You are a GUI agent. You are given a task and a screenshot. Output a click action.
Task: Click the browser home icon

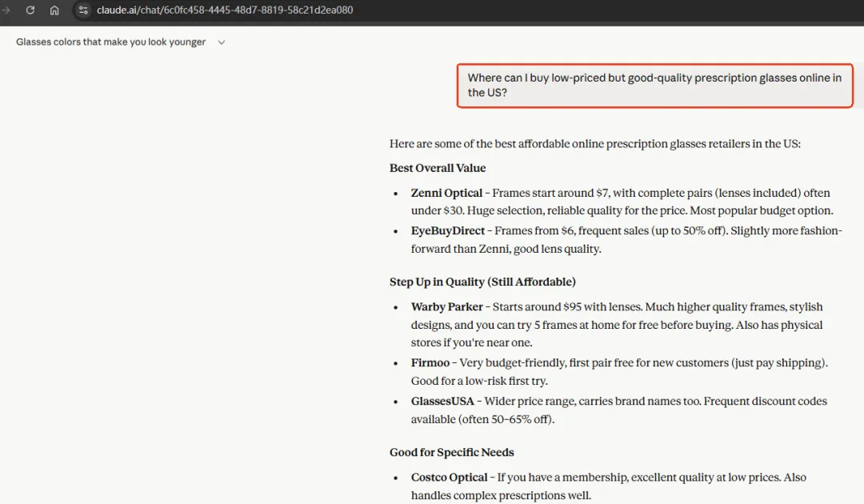54,10
